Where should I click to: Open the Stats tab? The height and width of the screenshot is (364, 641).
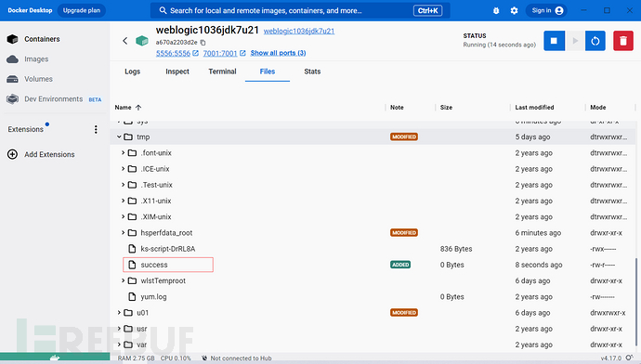tap(312, 71)
